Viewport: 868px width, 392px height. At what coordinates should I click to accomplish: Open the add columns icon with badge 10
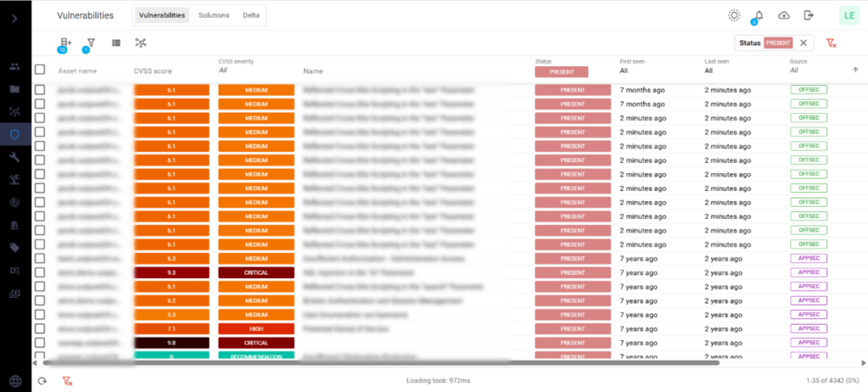[65, 42]
